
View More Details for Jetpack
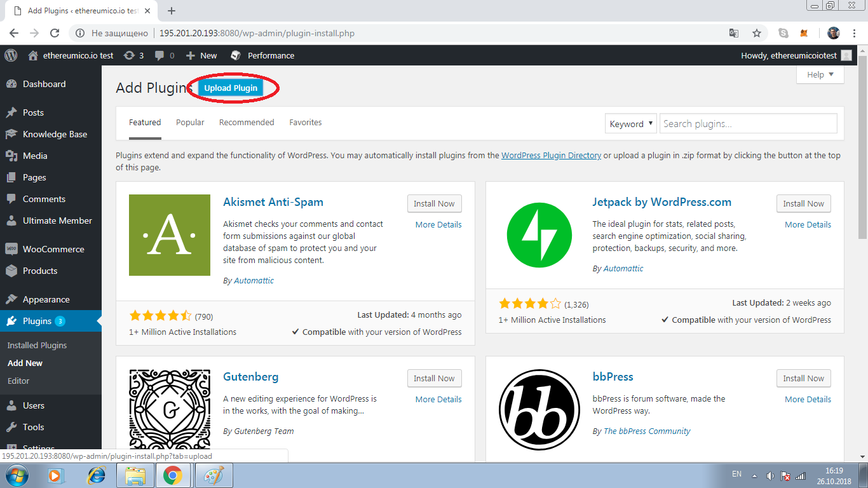coord(808,224)
